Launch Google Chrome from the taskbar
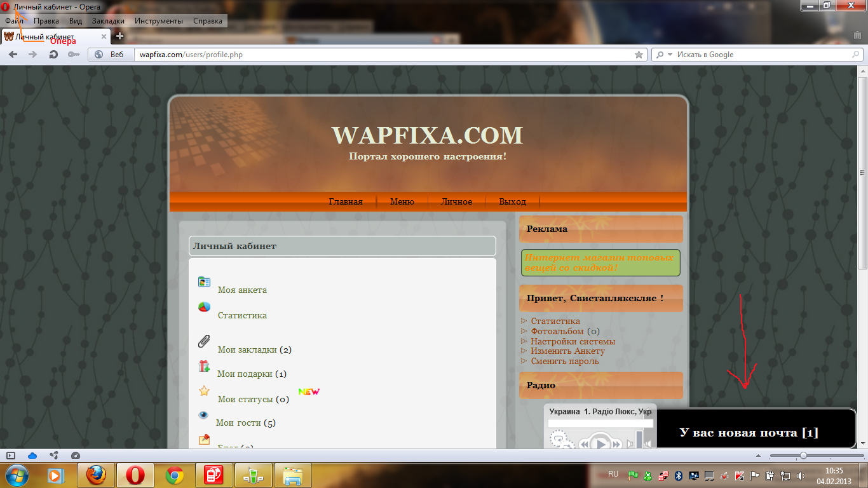 click(175, 475)
